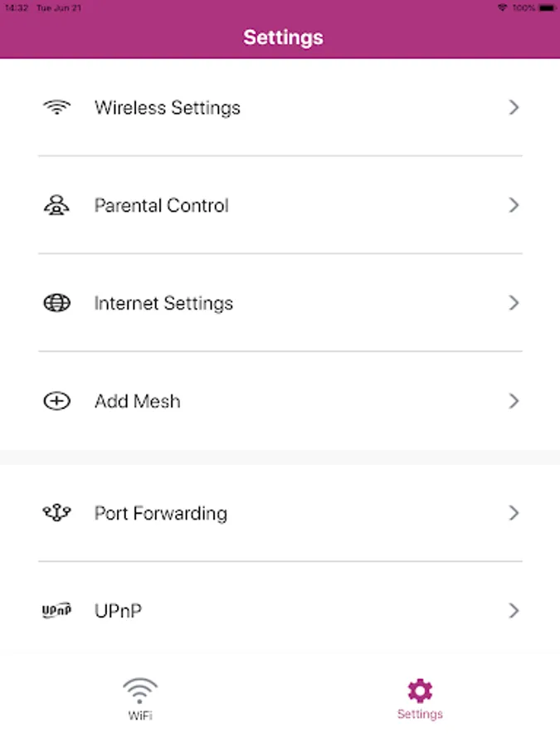This screenshot has width=560, height=747.
Task: Select the Settings tab label
Action: 420,715
